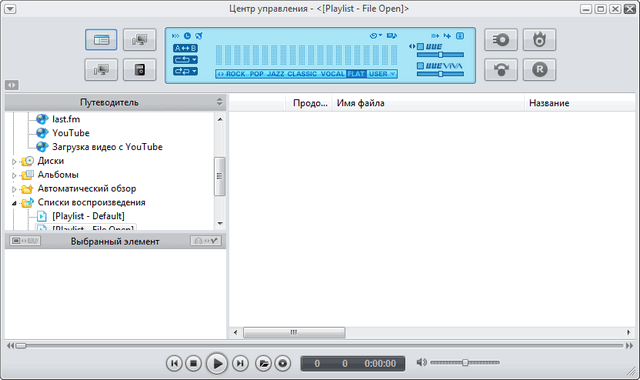Click the round record button in playback bar
This screenshot has width=640, height=380.
[x=282, y=363]
